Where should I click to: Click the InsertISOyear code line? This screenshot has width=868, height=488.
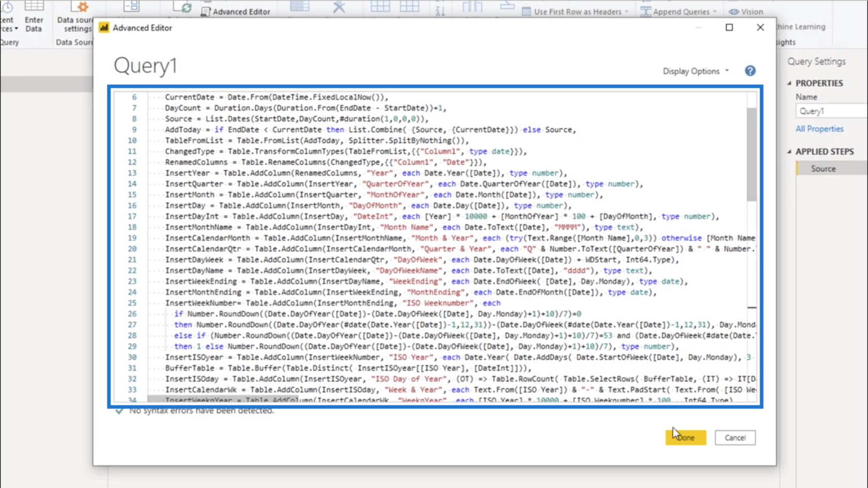(x=458, y=357)
